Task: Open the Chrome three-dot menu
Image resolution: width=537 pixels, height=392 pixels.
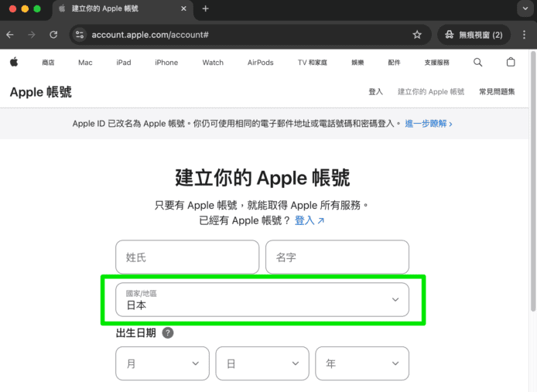Action: click(524, 35)
